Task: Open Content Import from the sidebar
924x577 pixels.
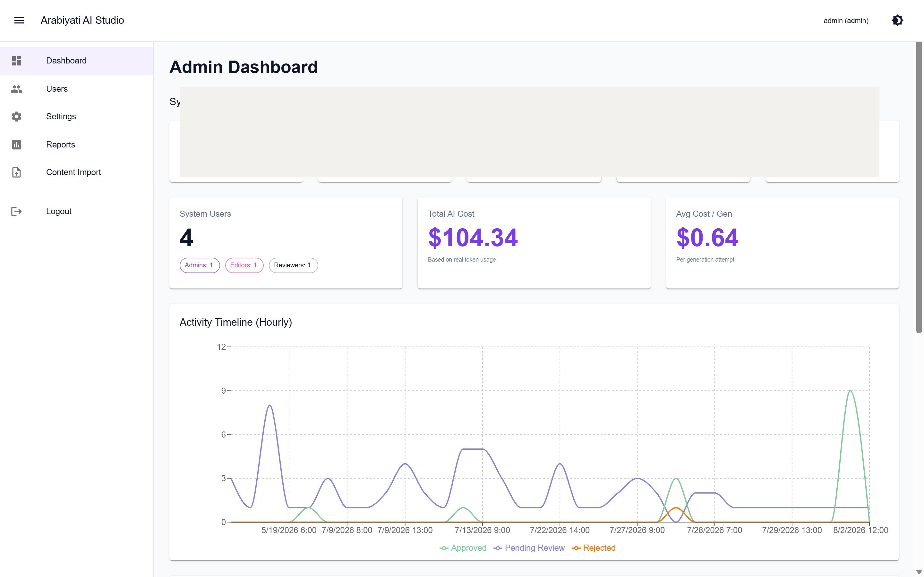Action: (x=77, y=172)
